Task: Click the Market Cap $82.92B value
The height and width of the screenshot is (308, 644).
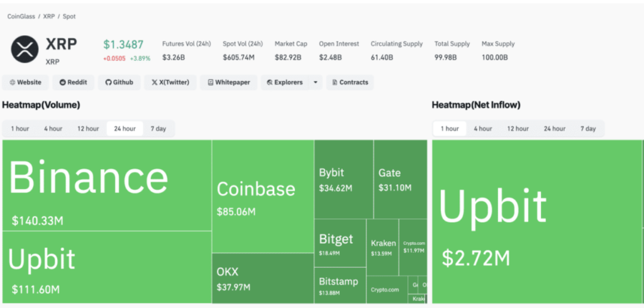Action: click(288, 57)
